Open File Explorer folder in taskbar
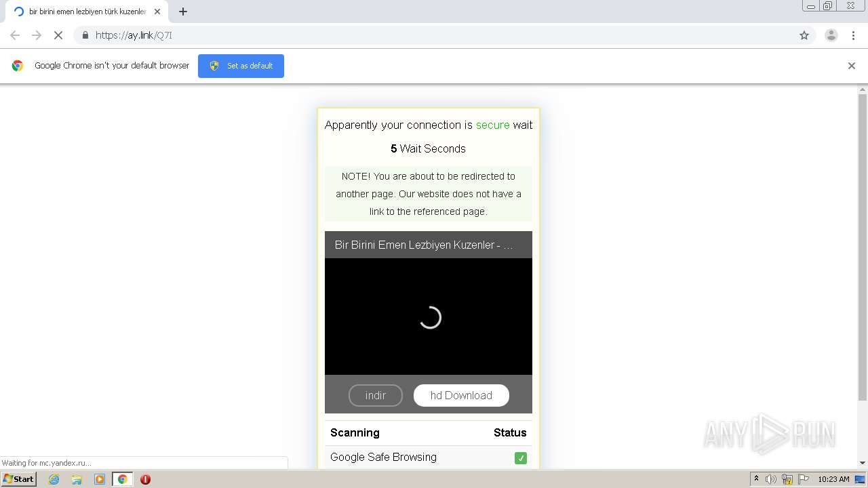Viewport: 868px width, 488px height. pyautogui.click(x=77, y=479)
